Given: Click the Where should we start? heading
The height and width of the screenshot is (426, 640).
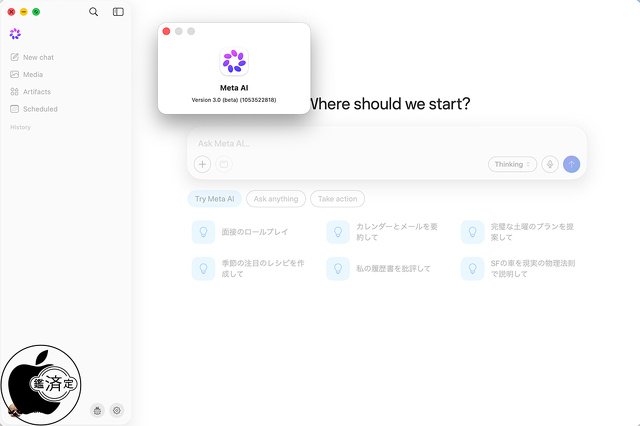Looking at the screenshot, I should [x=390, y=104].
